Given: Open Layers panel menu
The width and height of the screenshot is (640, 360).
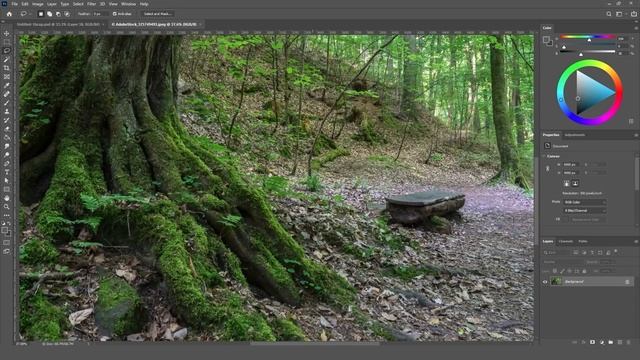Looking at the screenshot, I should [x=636, y=242].
